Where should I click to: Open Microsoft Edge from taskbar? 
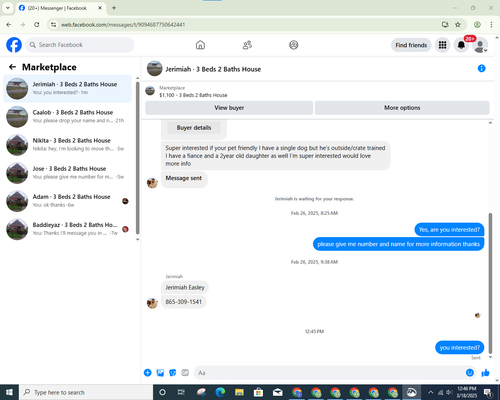click(x=220, y=392)
